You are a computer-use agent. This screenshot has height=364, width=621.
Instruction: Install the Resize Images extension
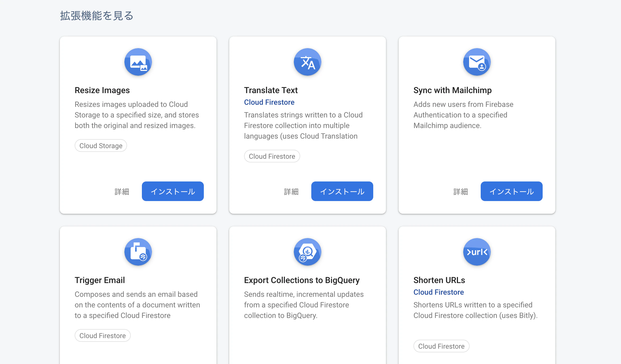point(173,191)
